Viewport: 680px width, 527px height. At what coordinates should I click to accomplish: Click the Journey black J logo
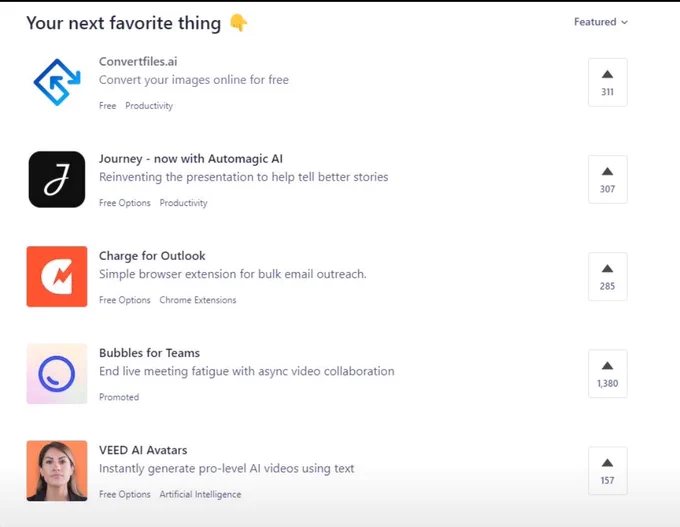click(x=57, y=179)
